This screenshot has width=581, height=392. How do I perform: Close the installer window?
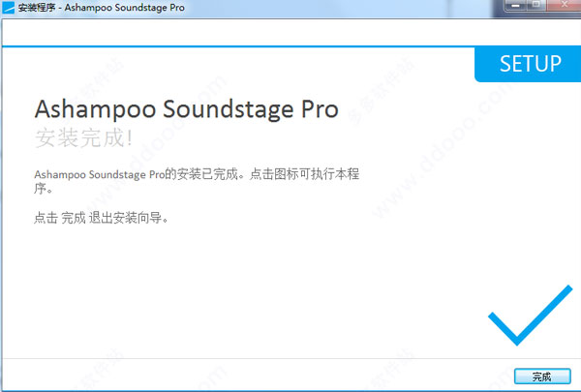(x=564, y=5)
